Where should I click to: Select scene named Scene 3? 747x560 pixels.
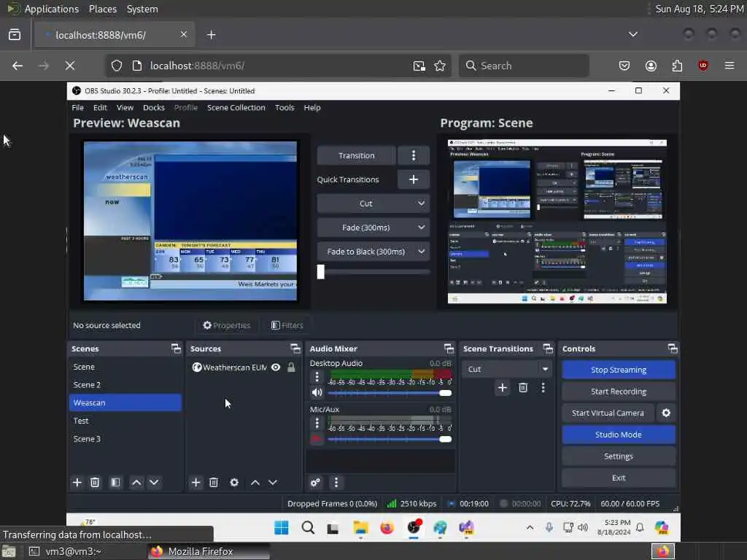tap(125, 438)
